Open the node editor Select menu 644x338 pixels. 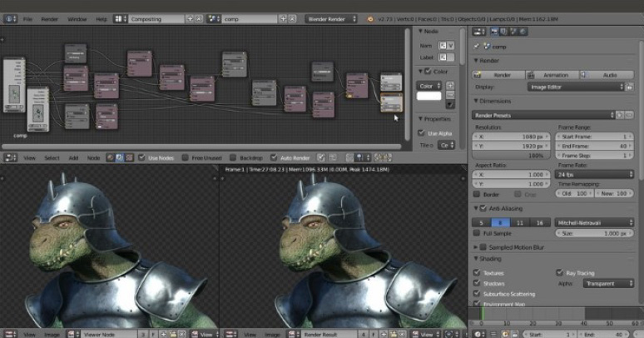coord(52,157)
